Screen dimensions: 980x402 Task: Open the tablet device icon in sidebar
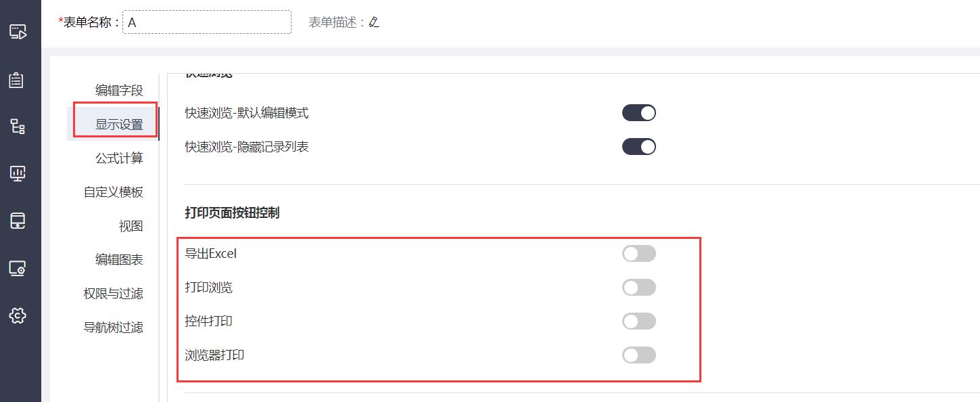pos(18,221)
